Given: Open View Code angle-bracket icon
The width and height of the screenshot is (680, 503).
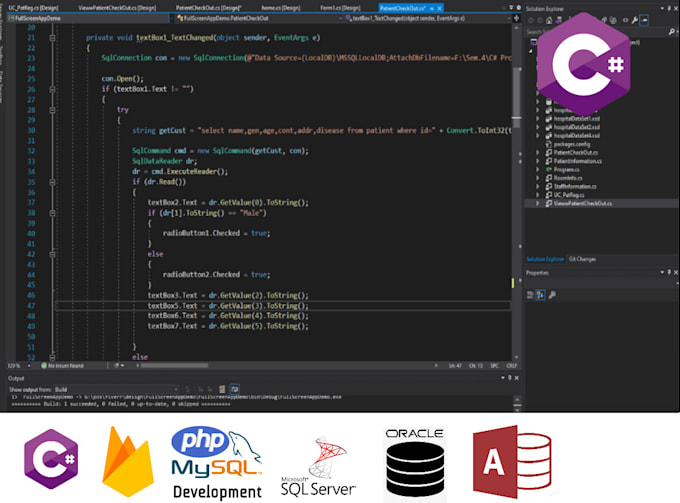Looking at the screenshot, I should pos(625,20).
